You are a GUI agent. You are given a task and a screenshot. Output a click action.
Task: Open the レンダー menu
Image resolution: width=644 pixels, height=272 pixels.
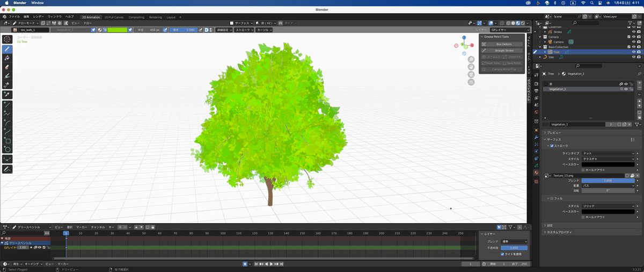(39, 17)
